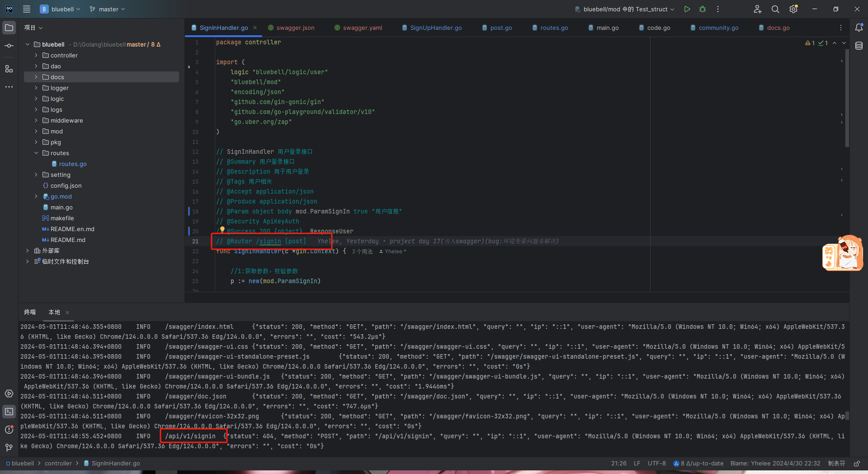The height and width of the screenshot is (474, 868).
Task: Open Code With Me user icon
Action: 758,9
